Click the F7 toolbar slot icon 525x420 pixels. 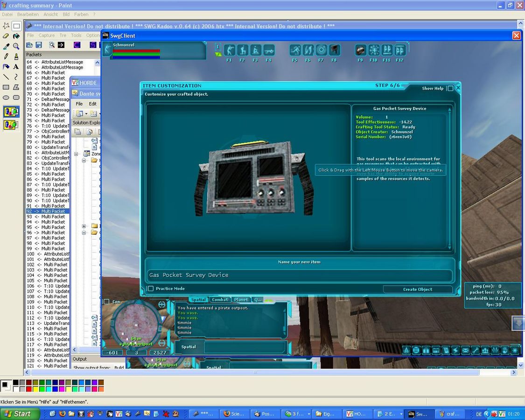(321, 50)
